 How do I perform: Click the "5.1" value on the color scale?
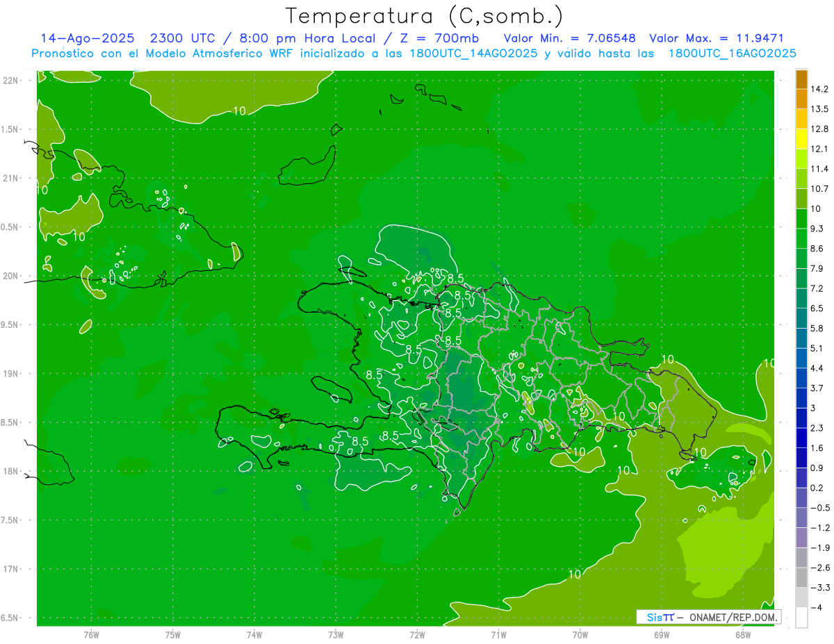(x=817, y=348)
